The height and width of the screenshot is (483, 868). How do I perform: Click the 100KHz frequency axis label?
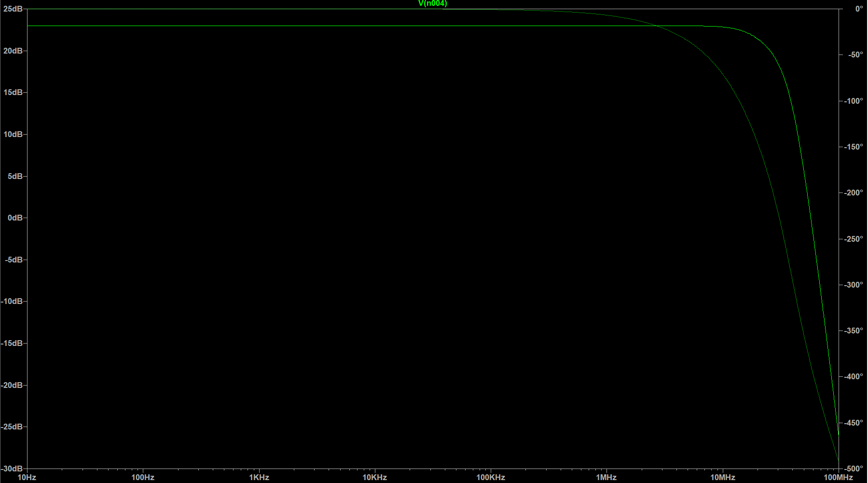[x=491, y=477]
